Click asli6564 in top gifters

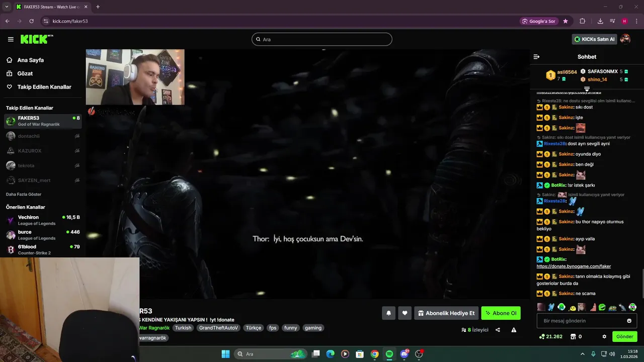pyautogui.click(x=567, y=72)
